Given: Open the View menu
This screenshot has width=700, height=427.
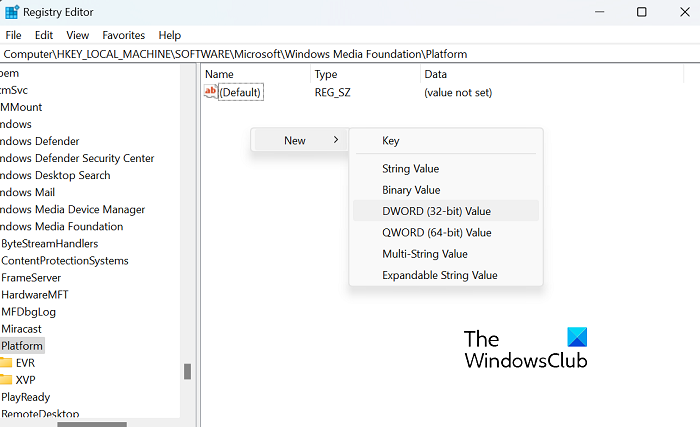Looking at the screenshot, I should [x=77, y=35].
